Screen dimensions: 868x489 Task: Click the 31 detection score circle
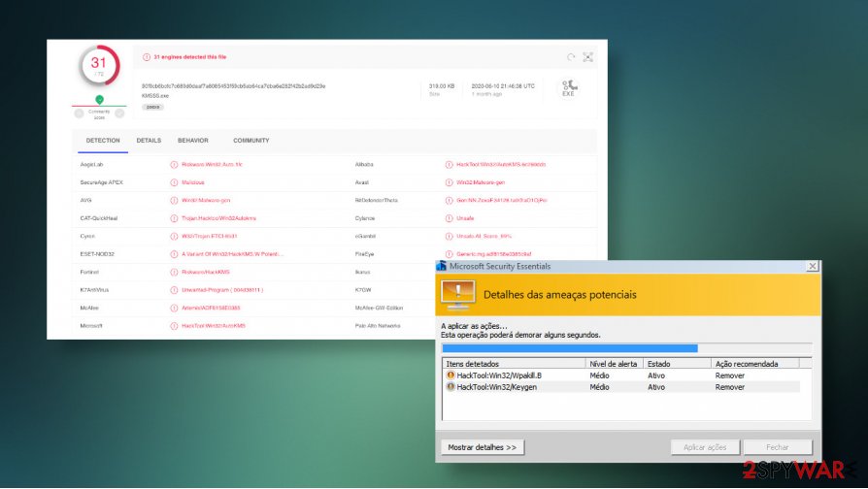coord(99,65)
